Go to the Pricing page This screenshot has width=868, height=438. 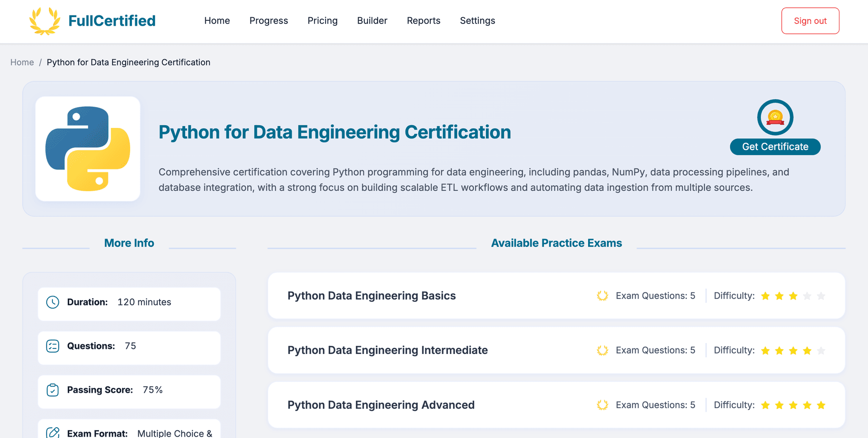coord(322,21)
